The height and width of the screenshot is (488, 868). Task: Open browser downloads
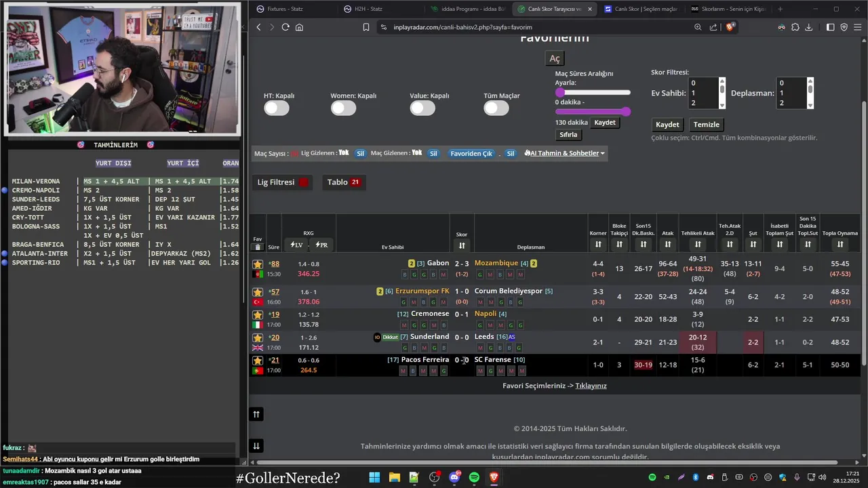808,27
